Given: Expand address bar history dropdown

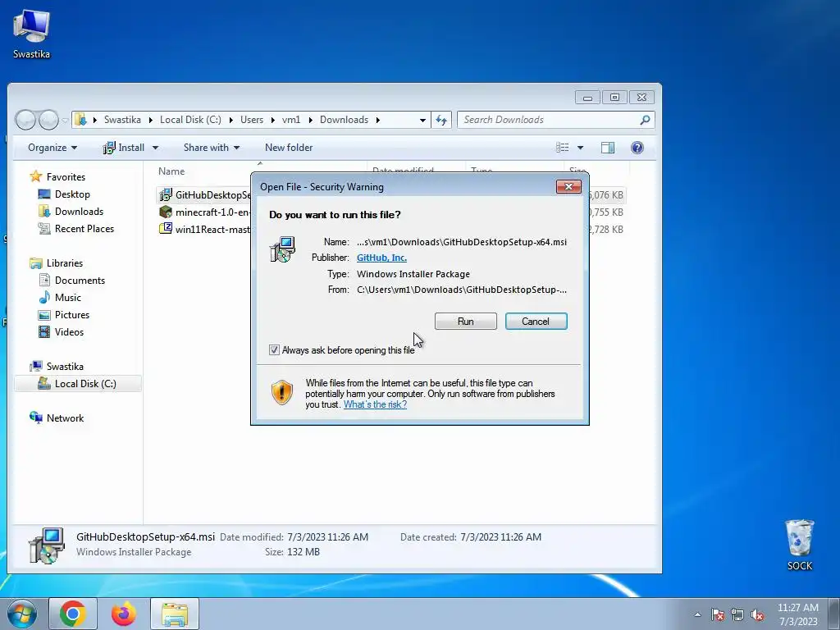Looking at the screenshot, I should 422,120.
